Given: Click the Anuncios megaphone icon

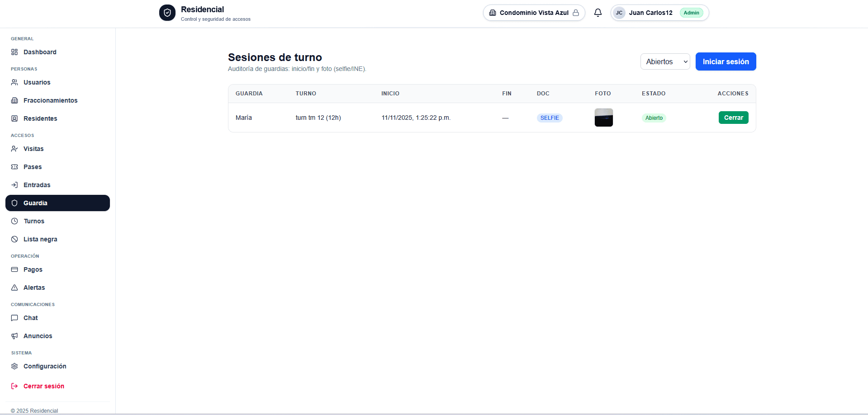Looking at the screenshot, I should coord(14,336).
